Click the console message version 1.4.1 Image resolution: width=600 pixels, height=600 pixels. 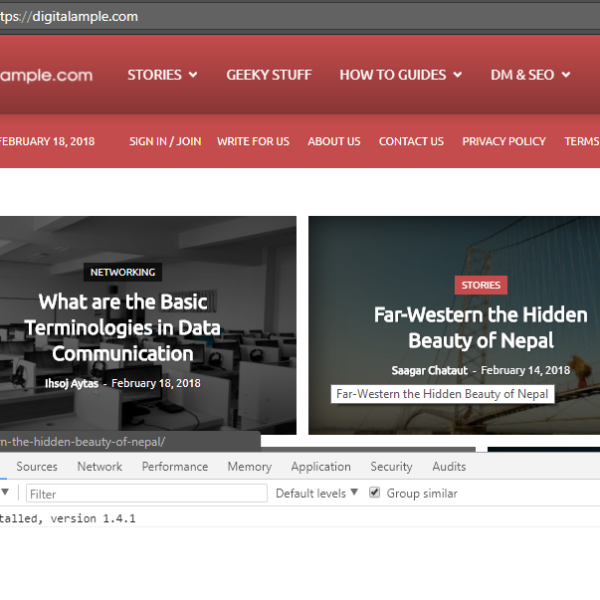click(x=67, y=518)
